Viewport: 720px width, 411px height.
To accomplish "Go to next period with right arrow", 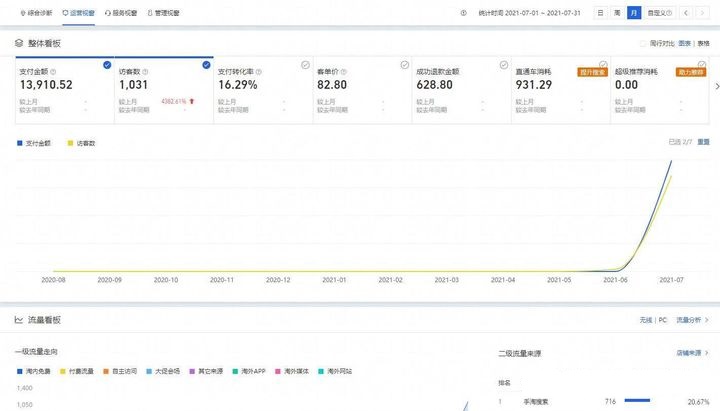I will point(702,13).
